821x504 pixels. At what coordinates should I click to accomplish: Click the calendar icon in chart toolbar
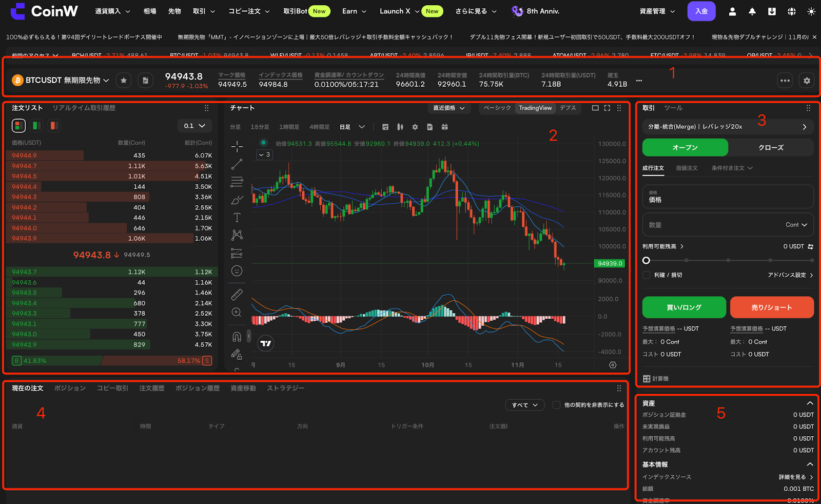(445, 127)
